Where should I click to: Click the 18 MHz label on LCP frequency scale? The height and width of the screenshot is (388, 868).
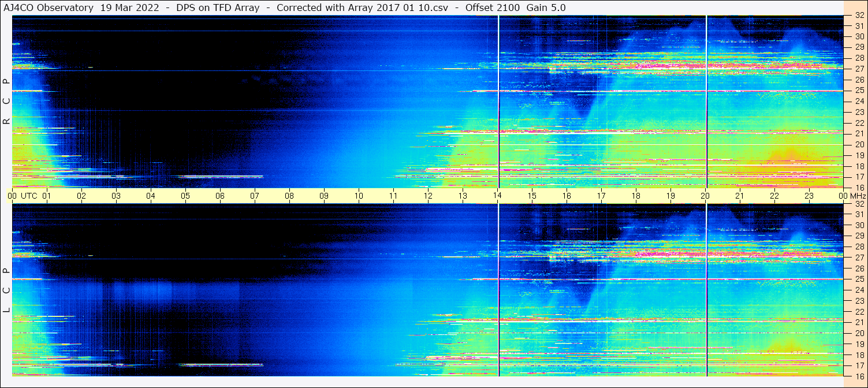point(859,355)
